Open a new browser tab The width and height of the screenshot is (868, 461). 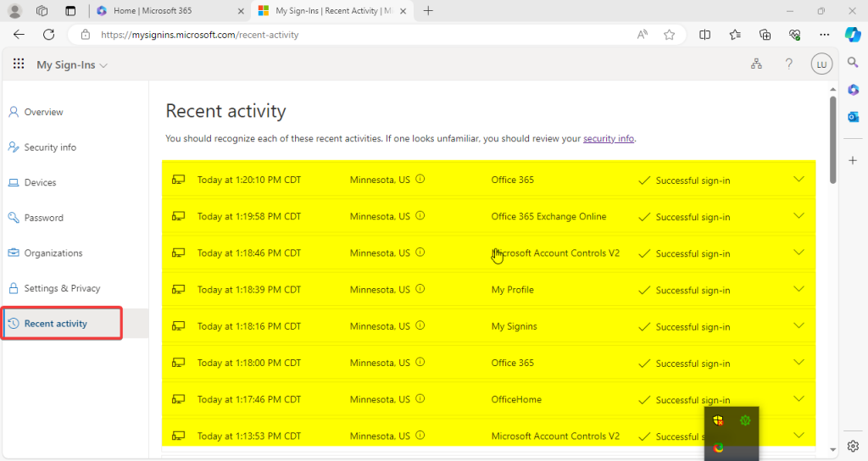click(x=428, y=11)
